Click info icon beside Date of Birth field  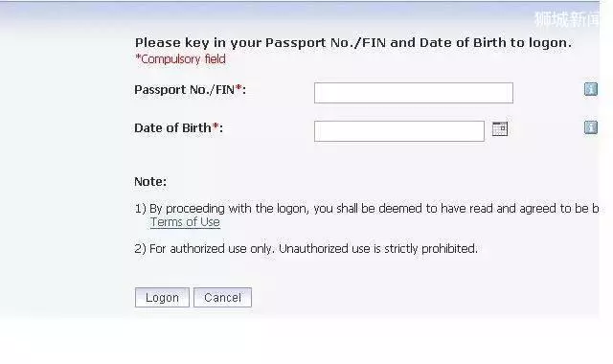click(x=591, y=127)
